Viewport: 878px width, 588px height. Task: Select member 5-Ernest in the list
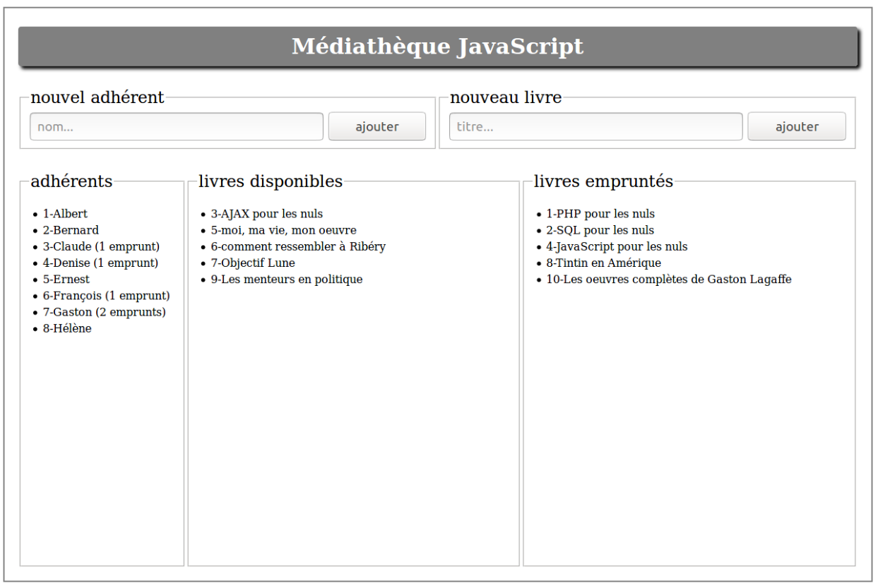(66, 280)
